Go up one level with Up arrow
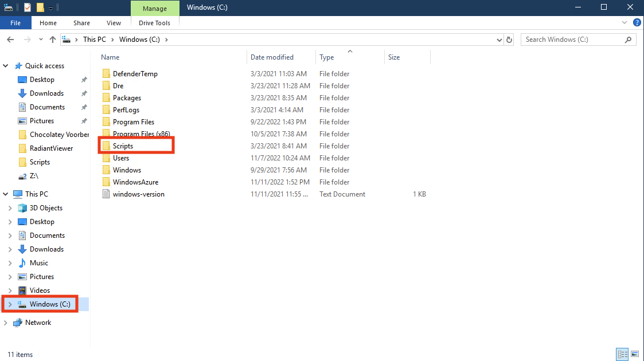644x361 pixels. click(x=53, y=40)
